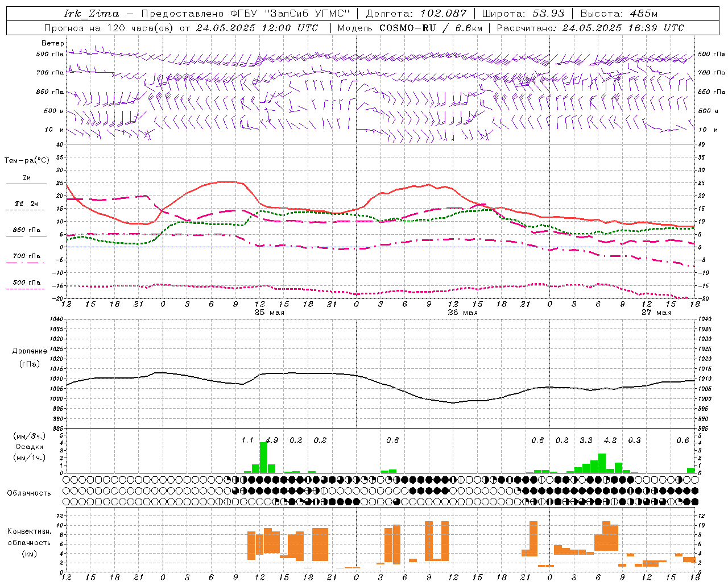Click the "(мм/1ч.)" units label

click(x=30, y=458)
